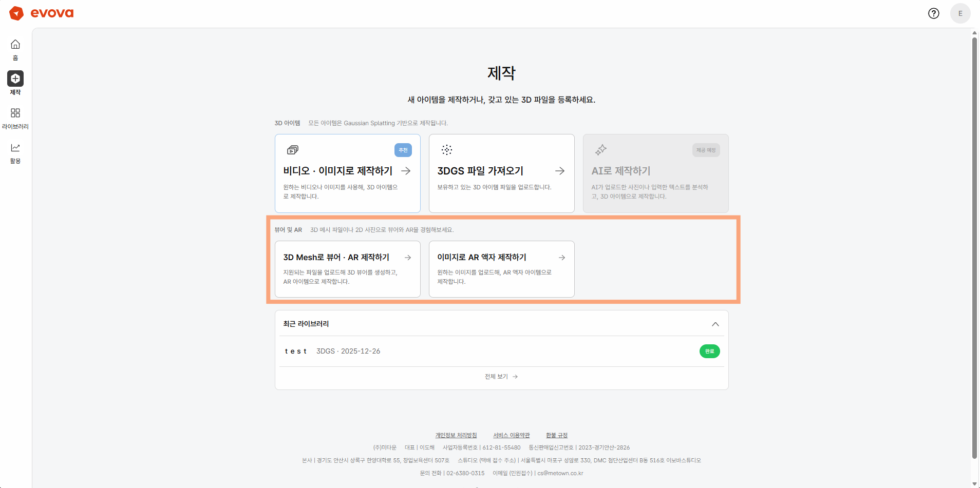Open 서비스 이용약관 footer link
This screenshot has height=488, width=980.
tap(511, 435)
